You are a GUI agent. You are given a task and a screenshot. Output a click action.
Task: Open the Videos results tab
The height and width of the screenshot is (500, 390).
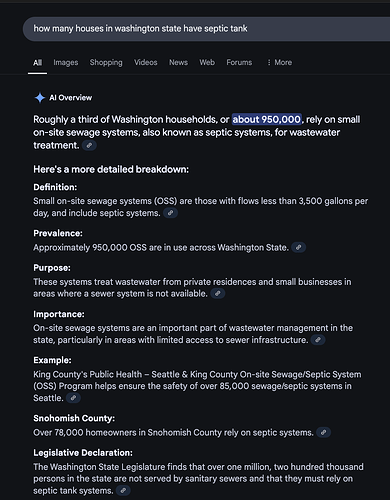pyautogui.click(x=146, y=62)
